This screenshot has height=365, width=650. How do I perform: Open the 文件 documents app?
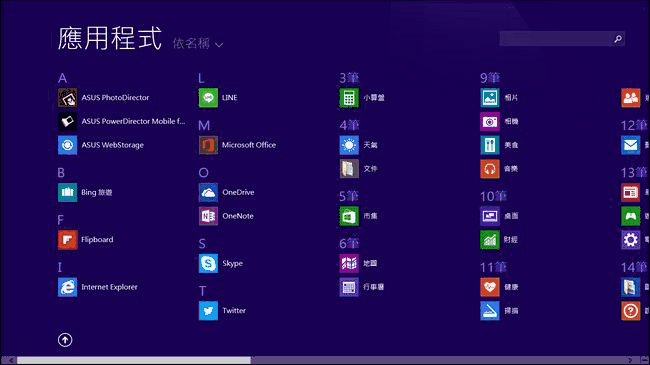(x=358, y=168)
